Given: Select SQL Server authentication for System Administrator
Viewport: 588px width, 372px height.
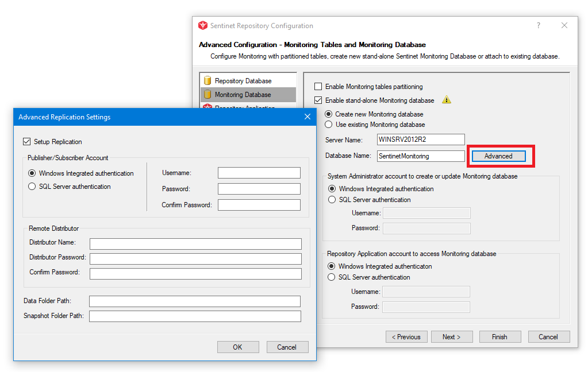Looking at the screenshot, I should tap(332, 200).
